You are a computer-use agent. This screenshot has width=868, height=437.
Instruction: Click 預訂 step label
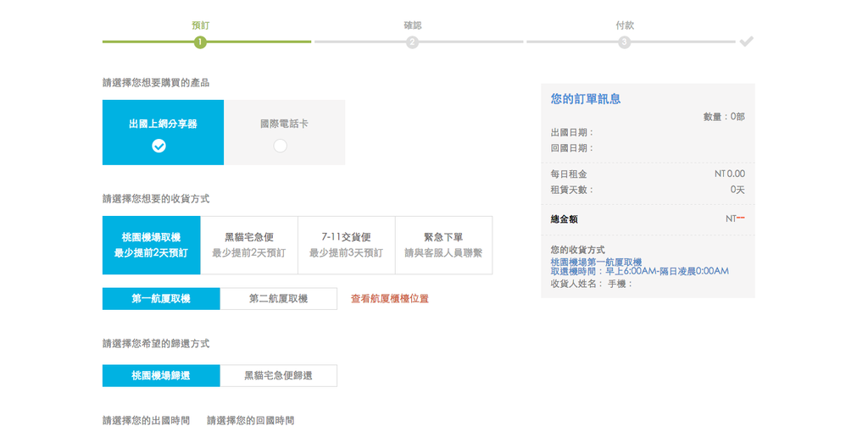pyautogui.click(x=200, y=25)
